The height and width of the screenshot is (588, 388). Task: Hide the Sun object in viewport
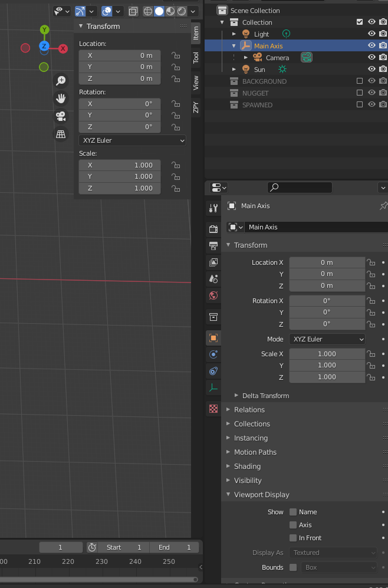(371, 68)
